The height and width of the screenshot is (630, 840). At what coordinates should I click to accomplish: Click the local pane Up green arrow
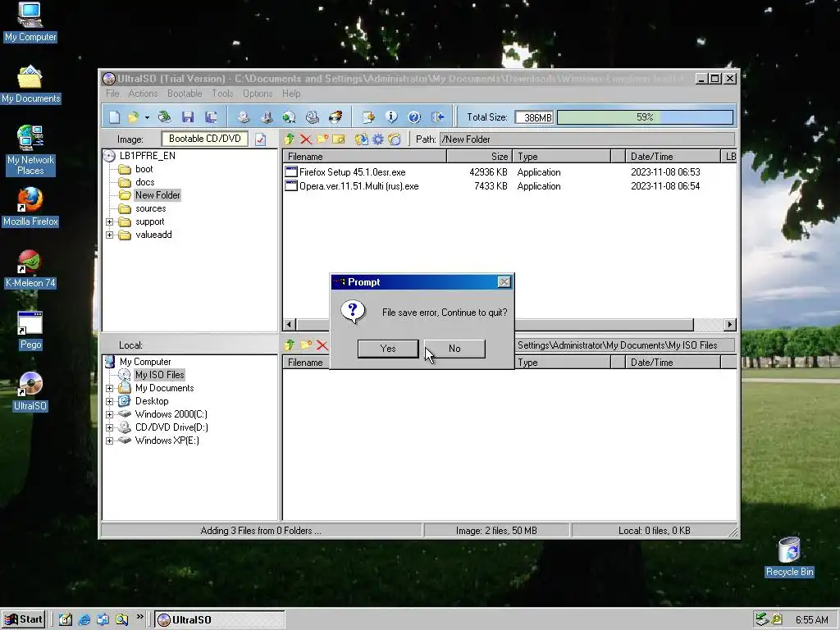pyautogui.click(x=290, y=345)
